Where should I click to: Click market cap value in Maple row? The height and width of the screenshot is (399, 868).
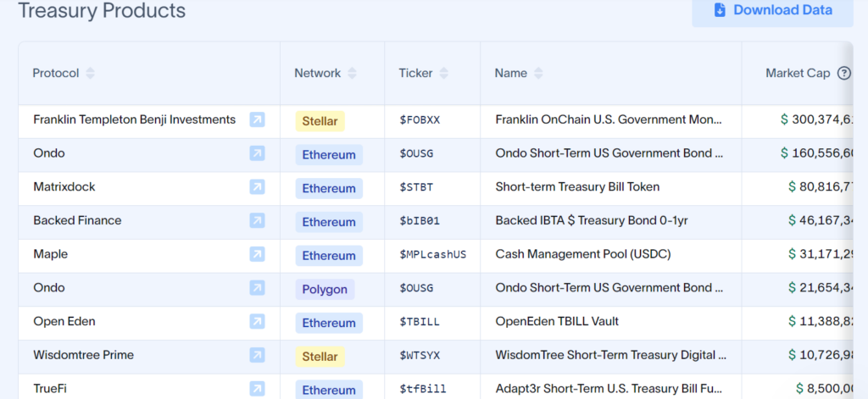821,254
